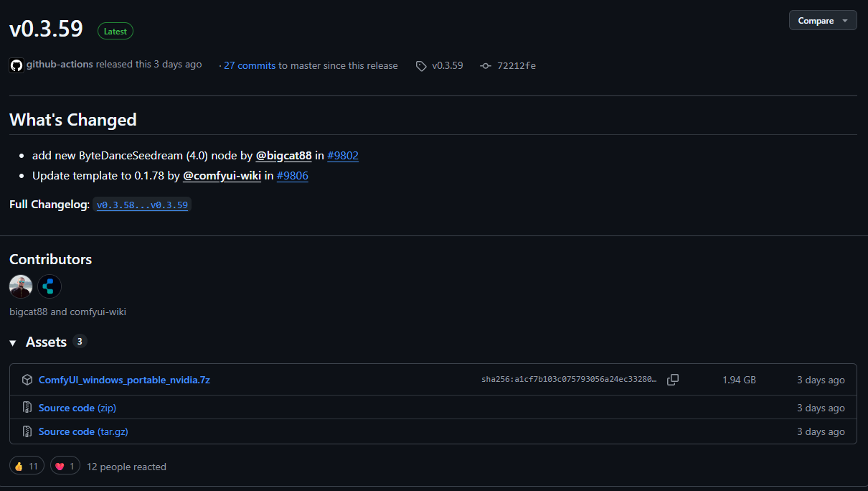This screenshot has width=868, height=491.
Task: Click the zip file icon for Source code (zip)
Action: pos(27,408)
